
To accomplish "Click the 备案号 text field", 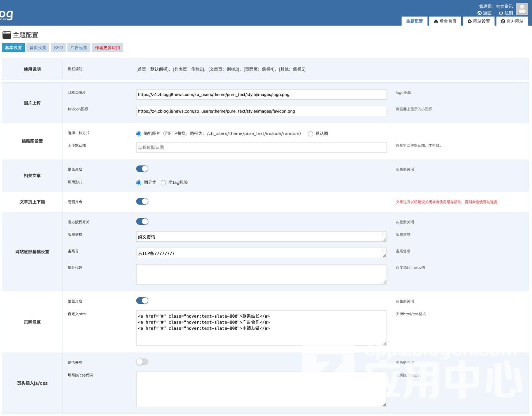I will click(261, 253).
